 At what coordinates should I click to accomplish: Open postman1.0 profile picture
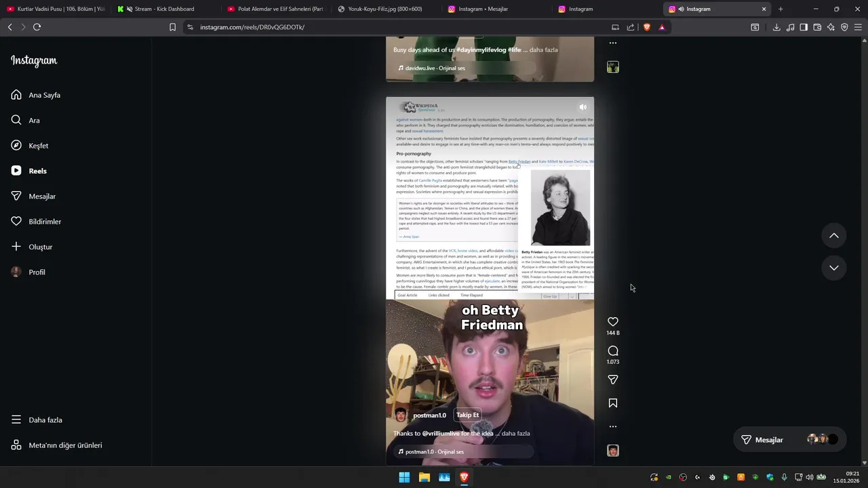[401, 415]
